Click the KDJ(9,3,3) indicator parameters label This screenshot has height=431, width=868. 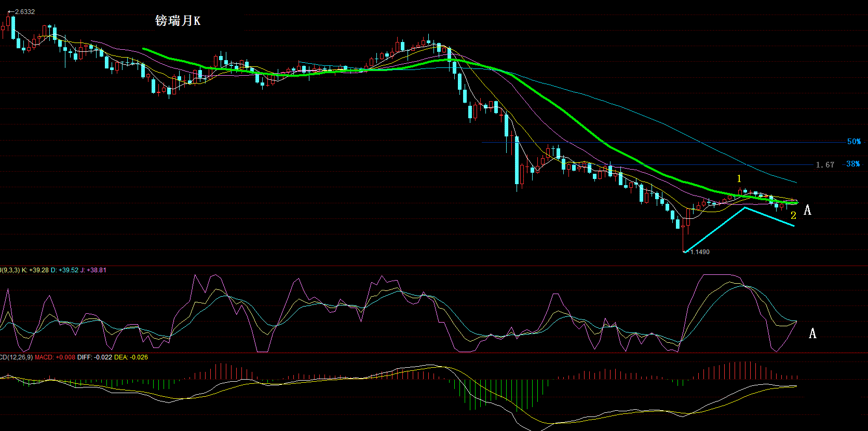[10, 270]
